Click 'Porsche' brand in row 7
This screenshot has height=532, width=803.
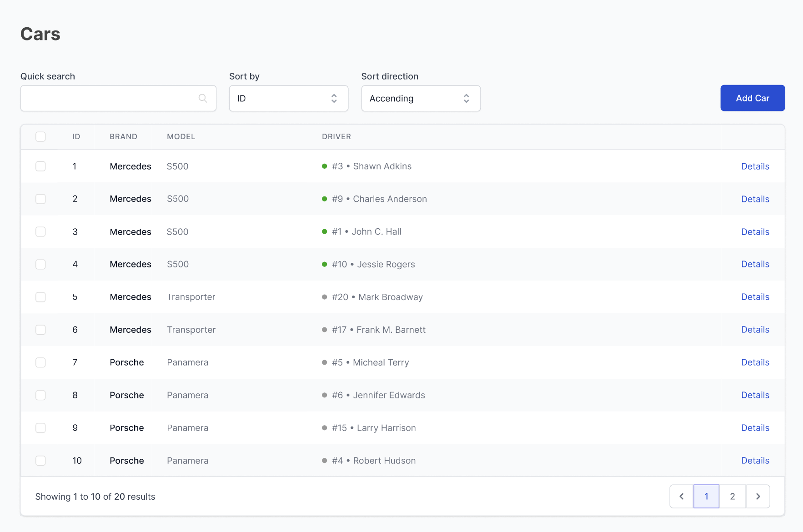tap(127, 363)
